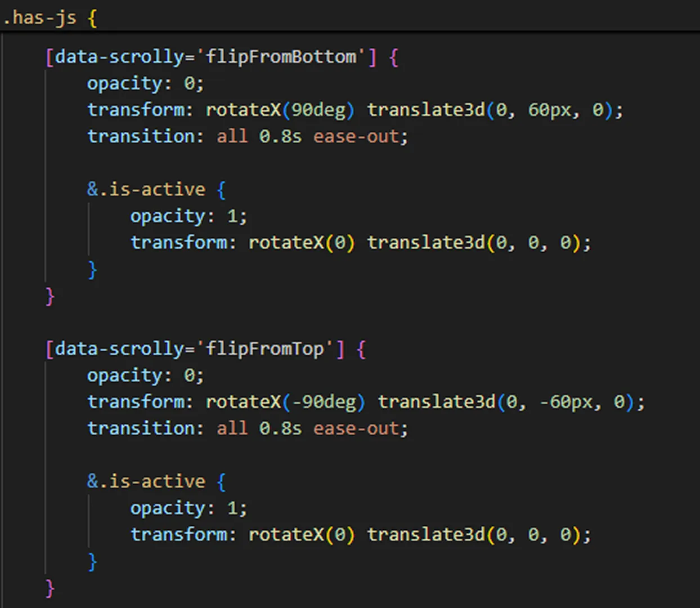The image size is (700, 608).
Task: Click the .has-js selector on first line
Action: click(39, 17)
